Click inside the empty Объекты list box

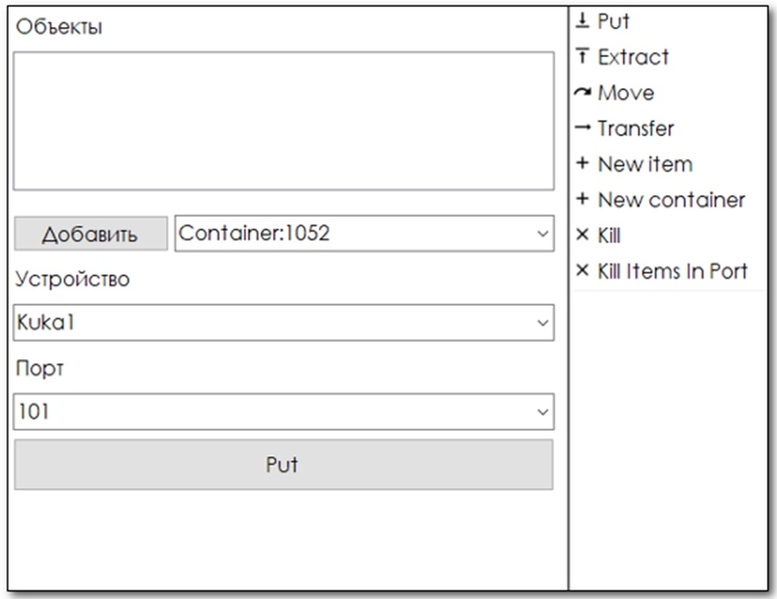click(x=283, y=121)
